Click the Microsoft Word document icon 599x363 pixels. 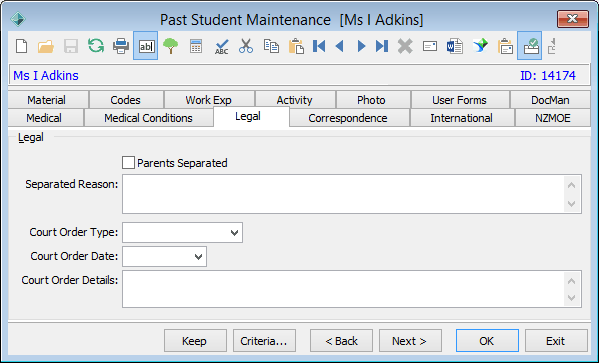click(x=455, y=46)
